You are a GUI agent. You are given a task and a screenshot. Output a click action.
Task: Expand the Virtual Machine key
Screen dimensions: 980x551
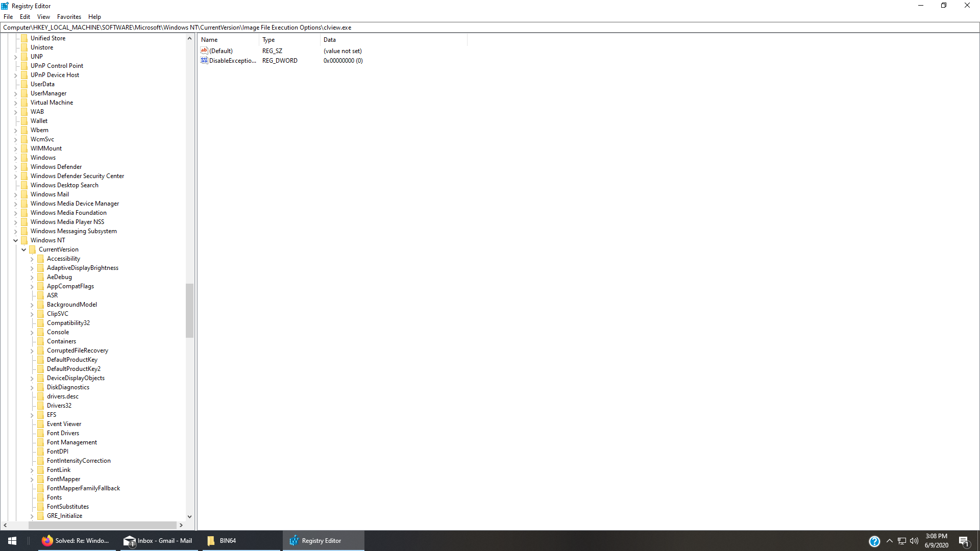click(x=16, y=103)
